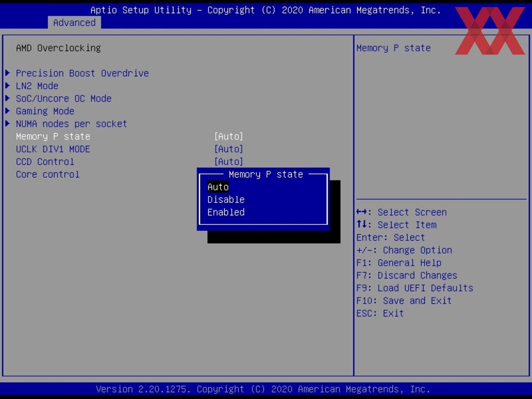The width and height of the screenshot is (532, 399).
Task: Click the Select Screen key hint
Action: tap(401, 212)
